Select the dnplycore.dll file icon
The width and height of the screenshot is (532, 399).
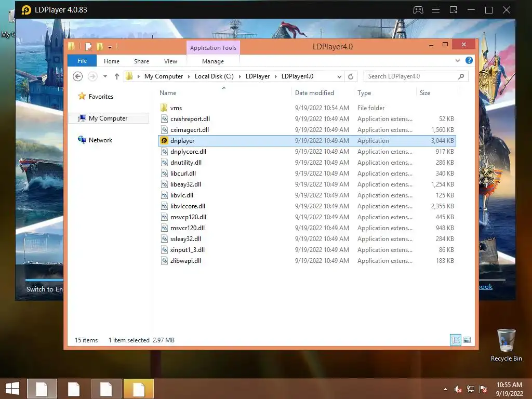click(164, 151)
